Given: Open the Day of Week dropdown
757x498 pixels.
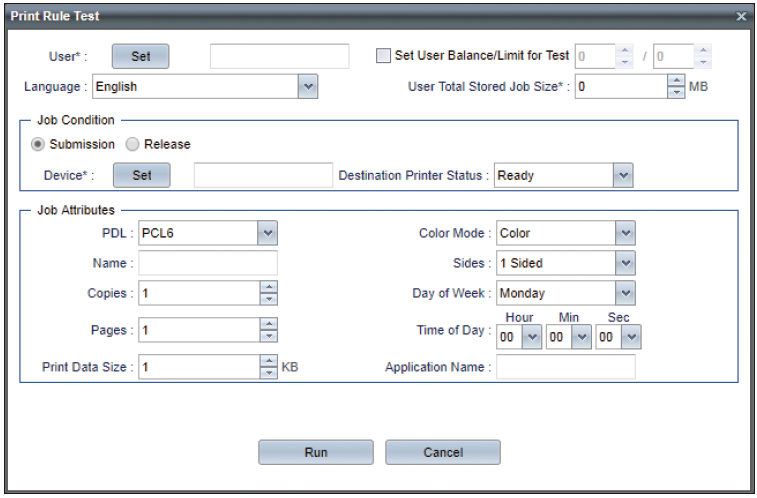Looking at the screenshot, I should 625,293.
